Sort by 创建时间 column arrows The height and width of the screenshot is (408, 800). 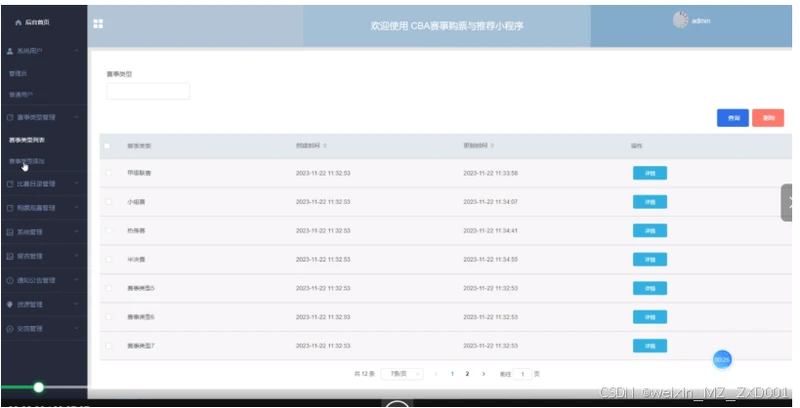point(325,146)
